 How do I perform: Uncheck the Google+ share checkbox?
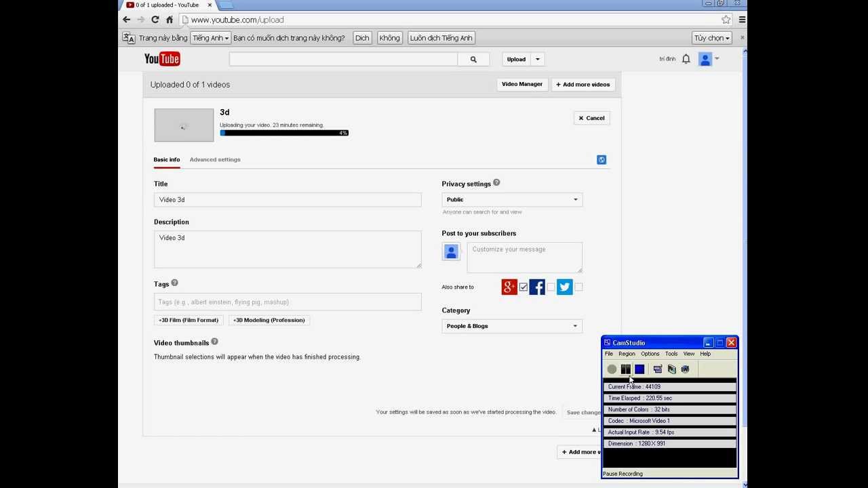(x=524, y=287)
